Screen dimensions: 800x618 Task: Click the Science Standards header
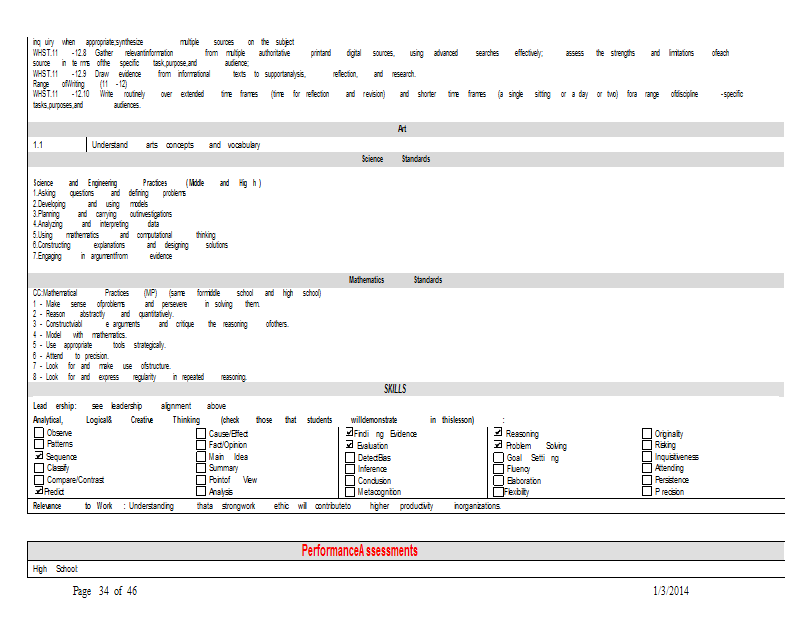[396, 159]
